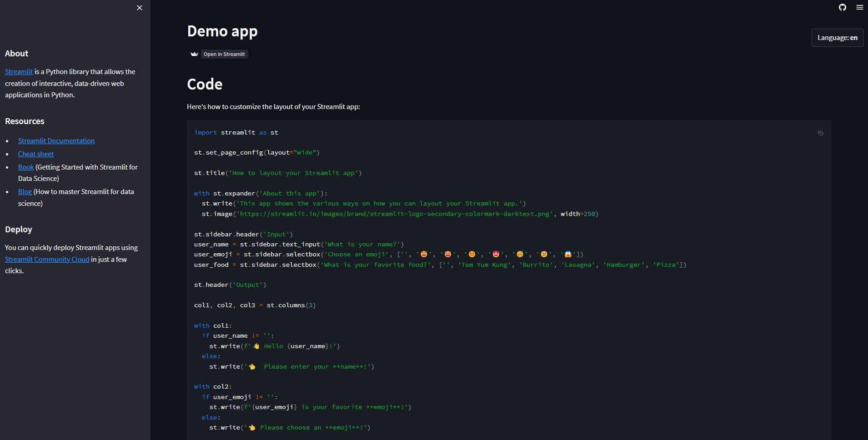Click the 'Deploy' sidebar heading
Image resolution: width=868 pixels, height=440 pixels.
tap(19, 229)
